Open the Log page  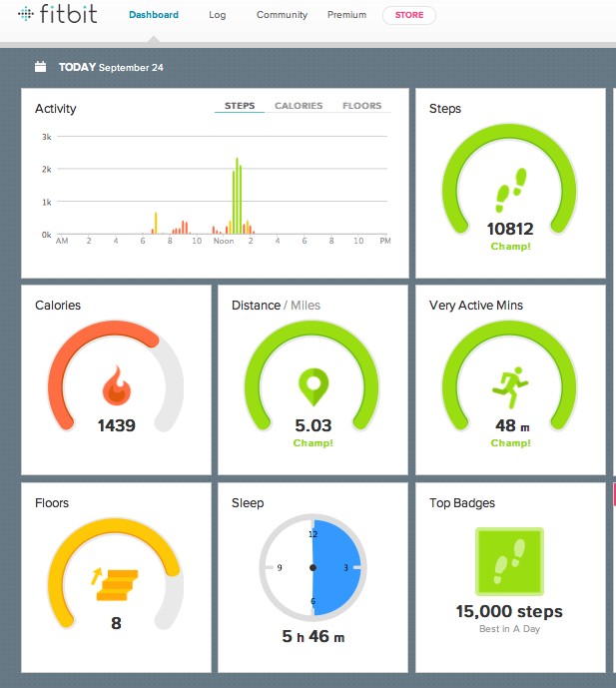pyautogui.click(x=217, y=15)
